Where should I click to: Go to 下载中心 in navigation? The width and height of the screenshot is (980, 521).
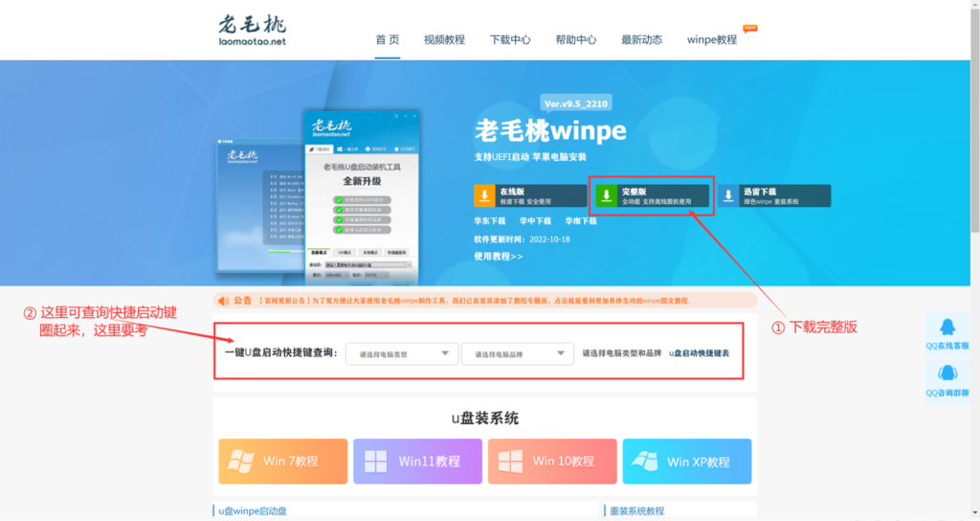pos(510,40)
